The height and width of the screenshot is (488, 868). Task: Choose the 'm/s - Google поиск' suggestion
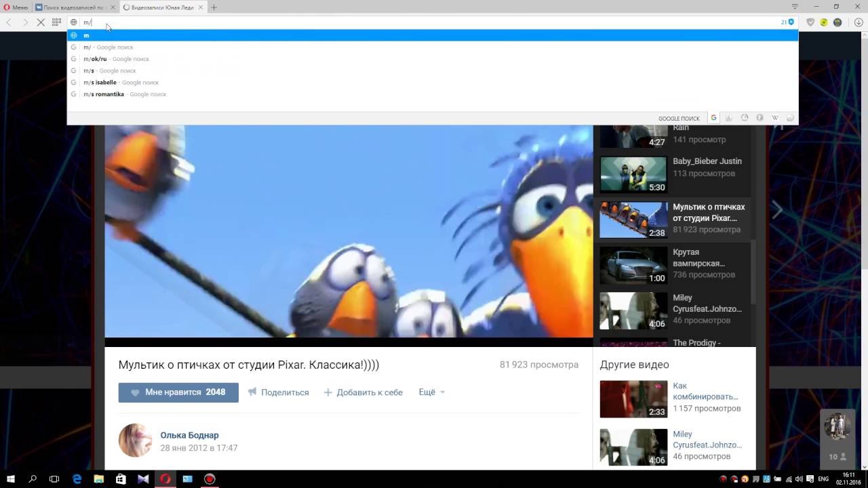[433, 70]
